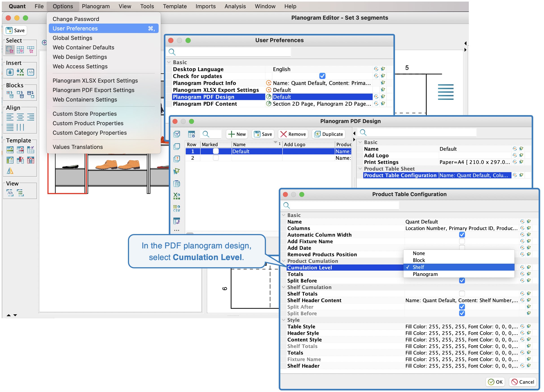The image size is (544, 392).
Task: Click the zoom plus icon beside Select panel
Action: [x=44, y=43]
